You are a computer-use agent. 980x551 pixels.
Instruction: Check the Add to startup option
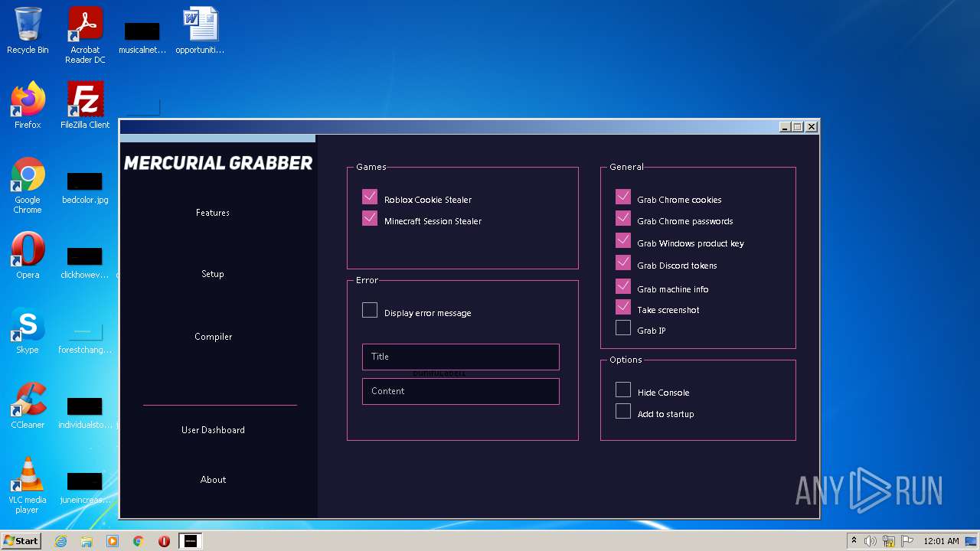point(623,411)
